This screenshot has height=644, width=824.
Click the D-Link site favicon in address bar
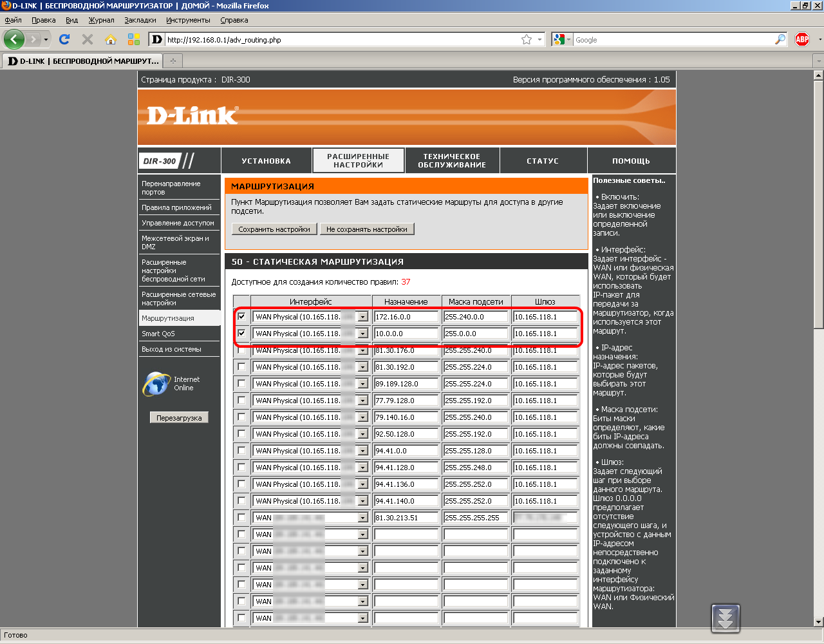(157, 40)
